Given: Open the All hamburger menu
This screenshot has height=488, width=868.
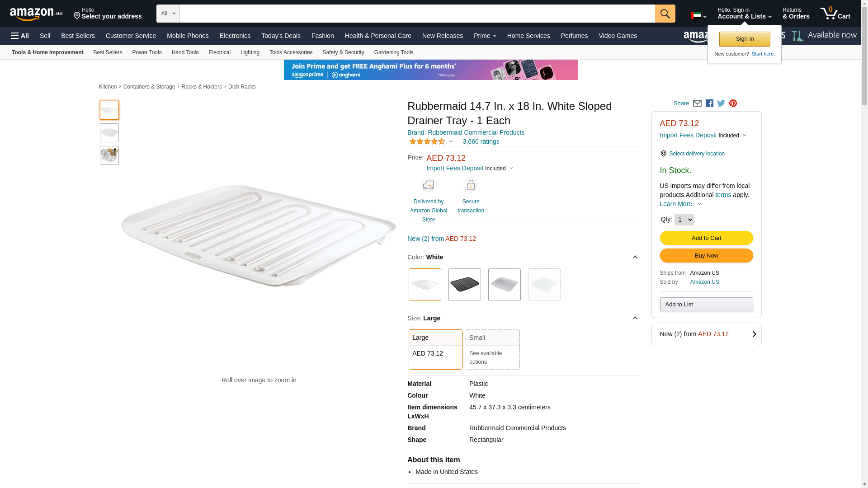Looking at the screenshot, I should (x=20, y=36).
